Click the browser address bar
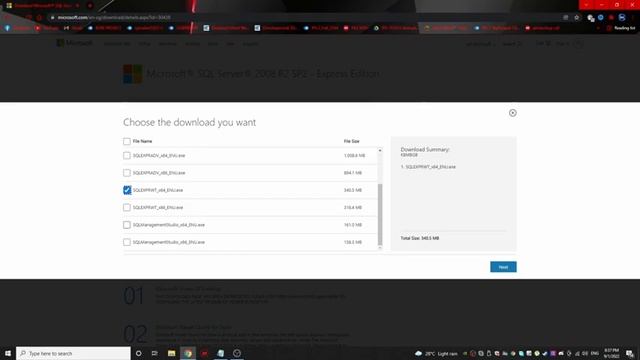 pos(306,18)
